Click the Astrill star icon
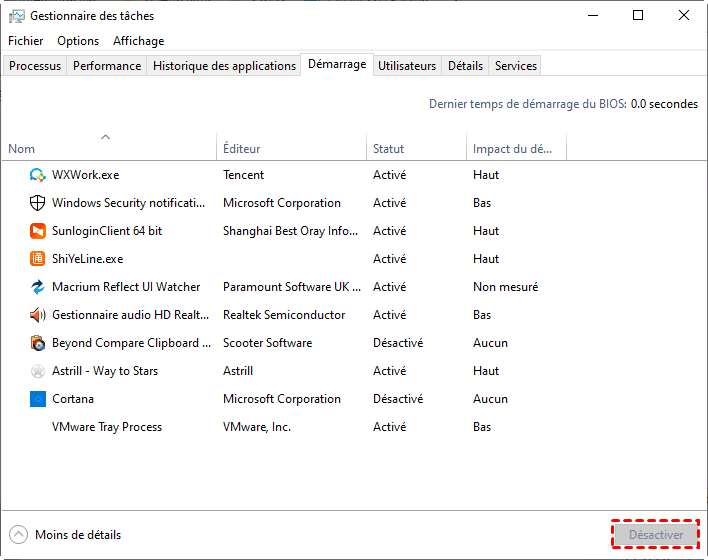 click(x=37, y=371)
